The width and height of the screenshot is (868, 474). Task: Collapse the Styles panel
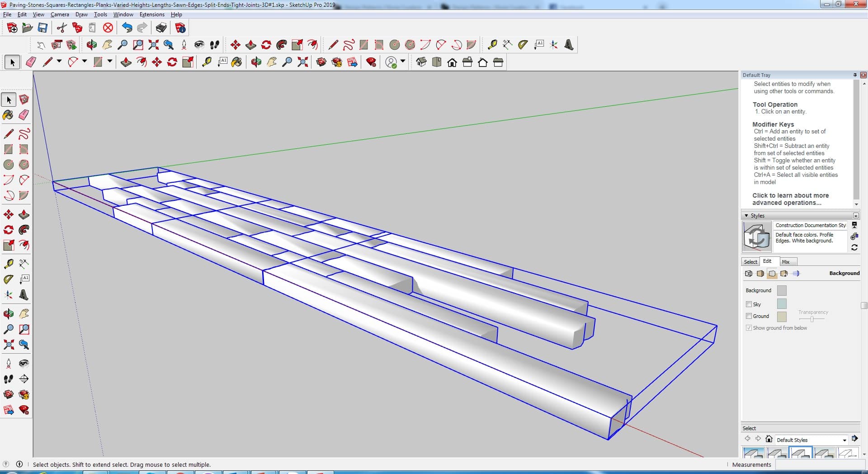point(746,216)
